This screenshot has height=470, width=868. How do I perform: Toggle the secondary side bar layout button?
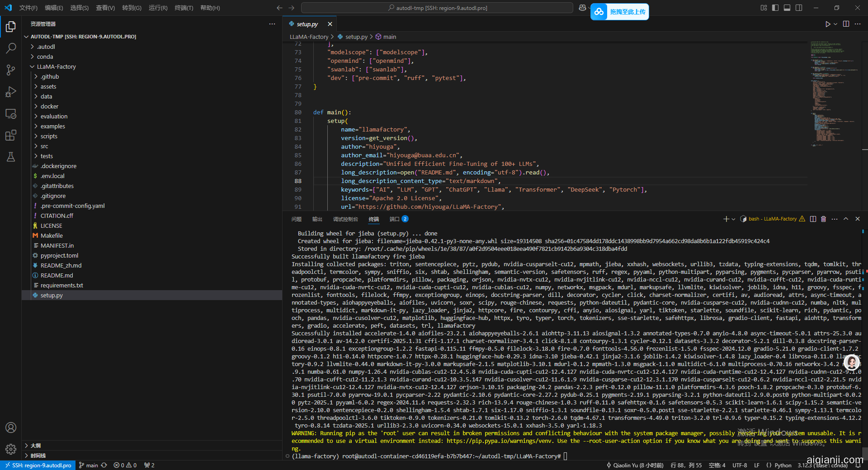[x=799, y=8]
